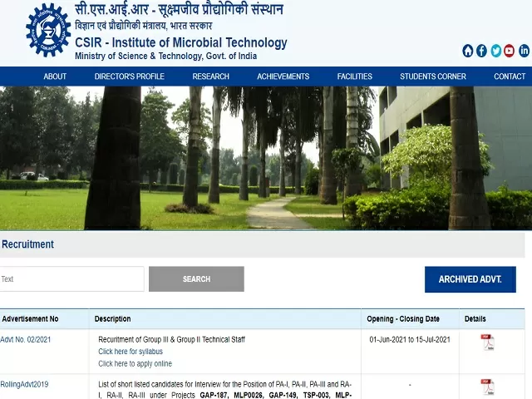The height and width of the screenshot is (399, 532).
Task: Open PDF icon for Advt No. 02/2021
Action: 488,342
